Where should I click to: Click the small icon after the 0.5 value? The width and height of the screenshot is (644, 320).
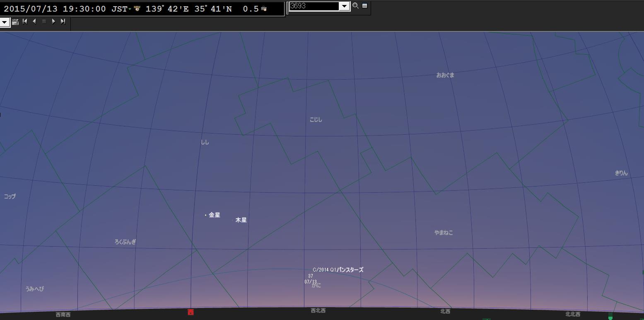coord(264,9)
